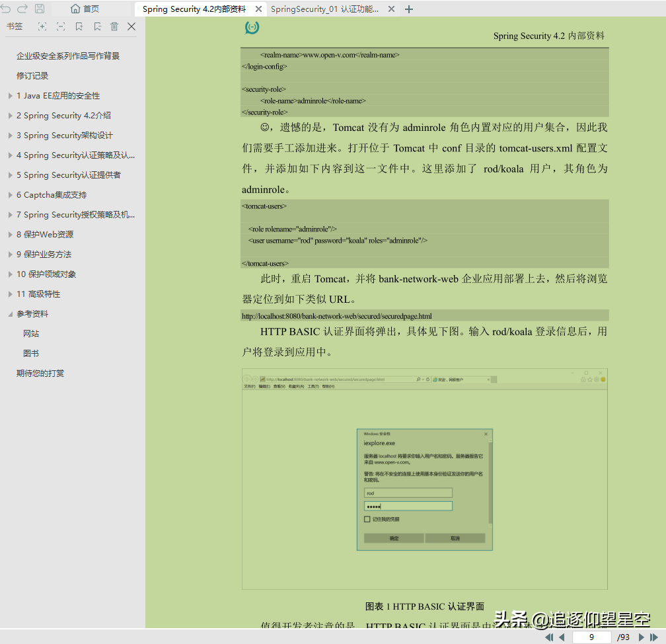This screenshot has height=644, width=666.
Task: Expand chapter 3 Spring Security架构设计
Action: click(x=10, y=135)
